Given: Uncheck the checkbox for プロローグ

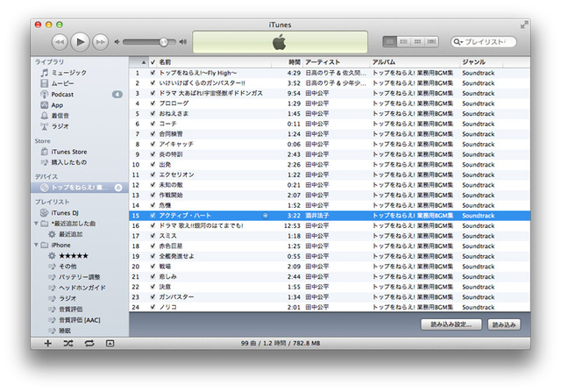Looking at the screenshot, I should 153,103.
